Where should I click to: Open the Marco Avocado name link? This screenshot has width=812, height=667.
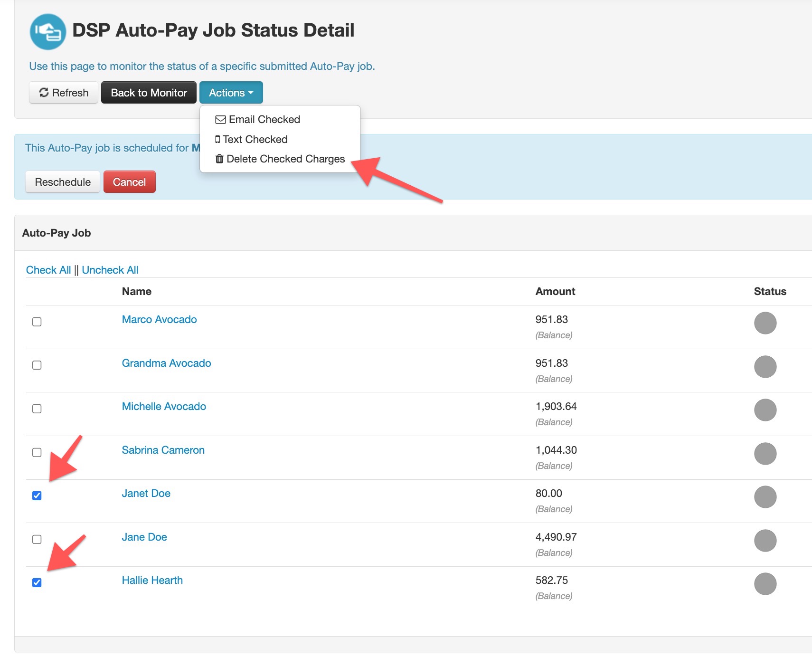[159, 319]
